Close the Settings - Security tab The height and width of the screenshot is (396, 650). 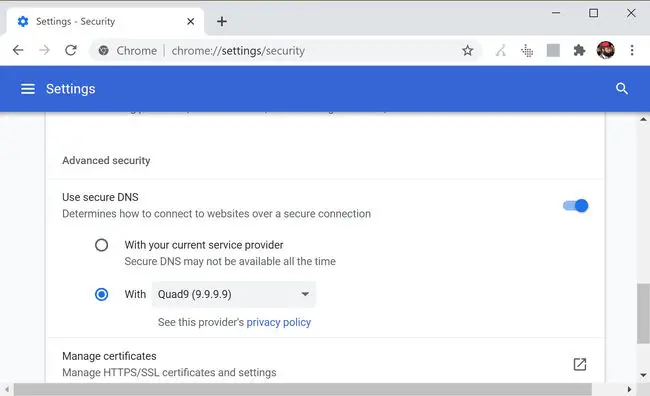click(x=191, y=21)
